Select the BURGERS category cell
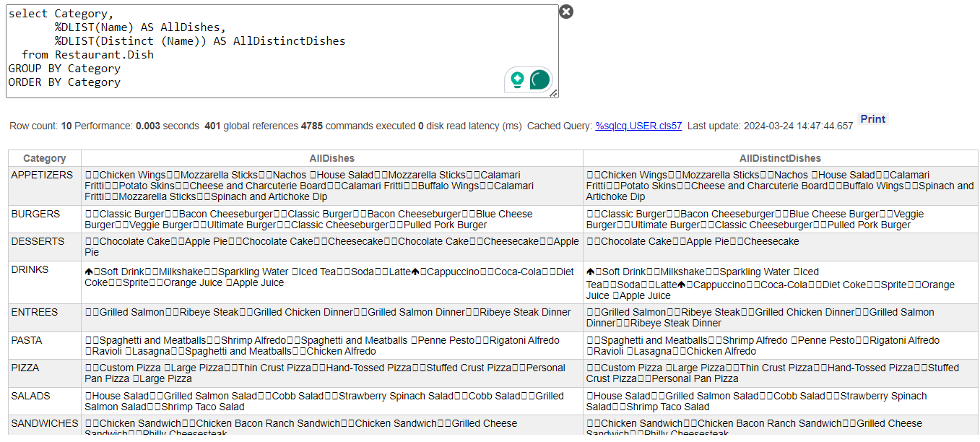The height and width of the screenshot is (442, 980). pos(35,214)
